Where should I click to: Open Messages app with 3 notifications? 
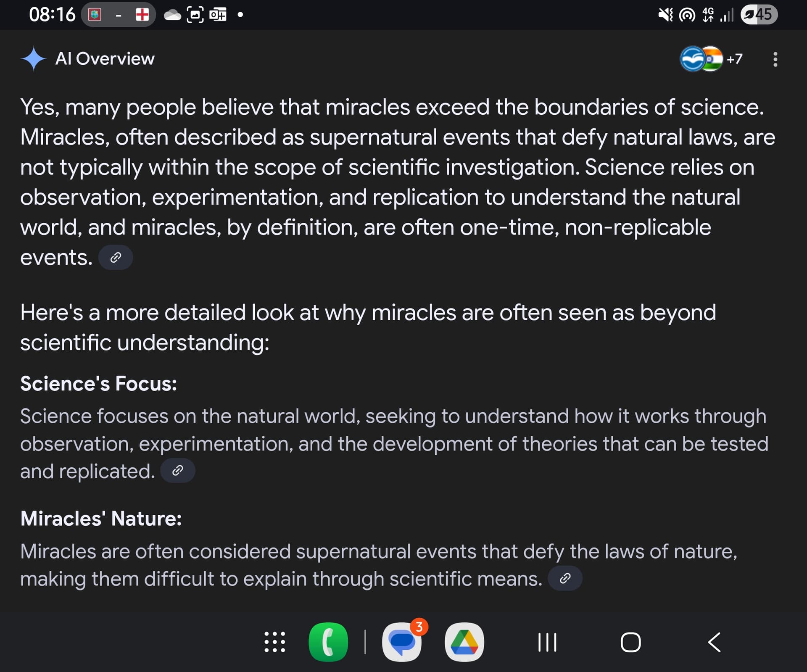pyautogui.click(x=402, y=642)
